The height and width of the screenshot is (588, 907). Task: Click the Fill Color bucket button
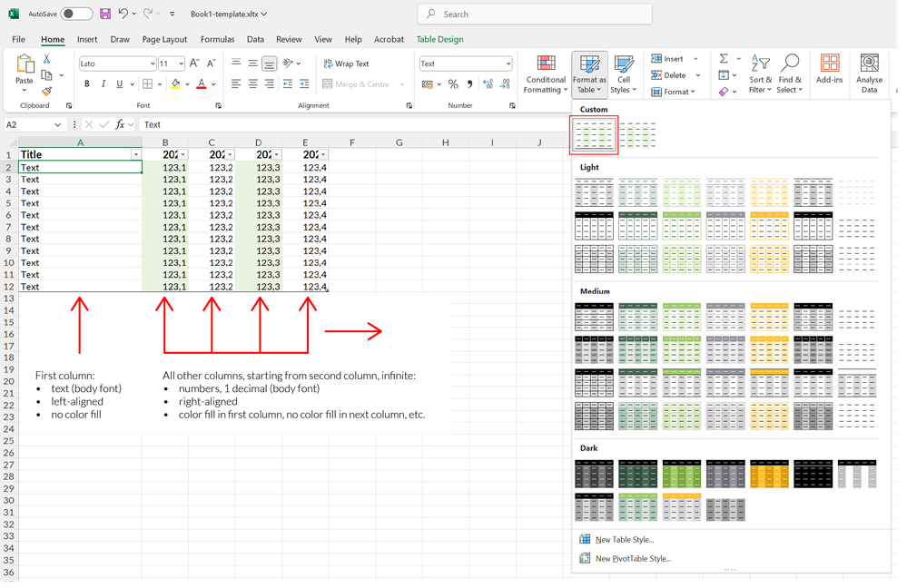coord(175,83)
